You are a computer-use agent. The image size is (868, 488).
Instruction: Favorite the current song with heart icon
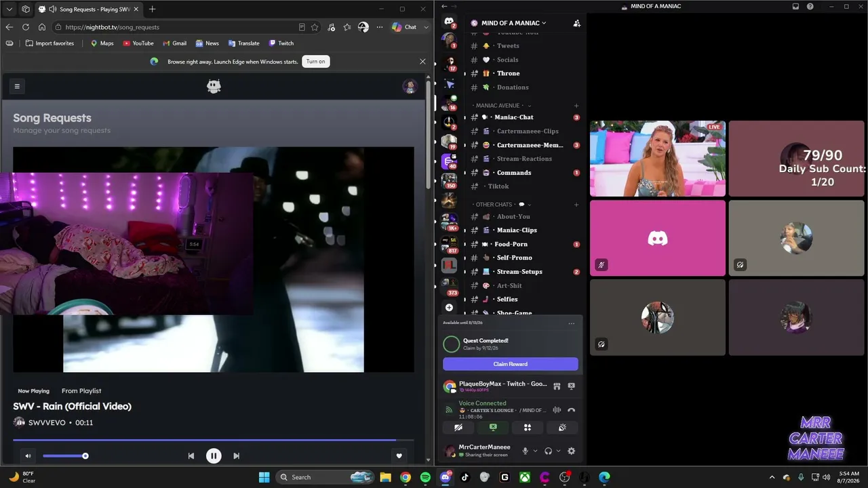click(x=399, y=456)
